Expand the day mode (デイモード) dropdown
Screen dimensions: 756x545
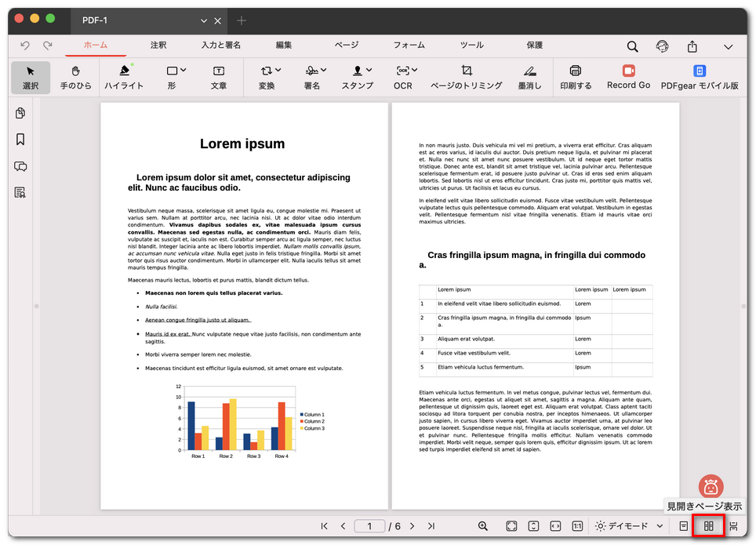pyautogui.click(x=660, y=526)
